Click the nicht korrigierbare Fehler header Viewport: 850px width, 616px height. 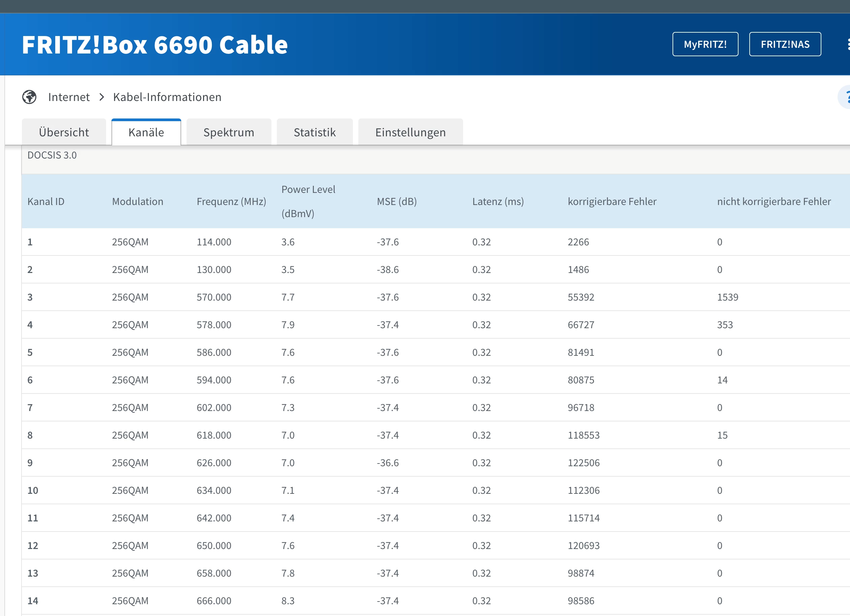774,202
